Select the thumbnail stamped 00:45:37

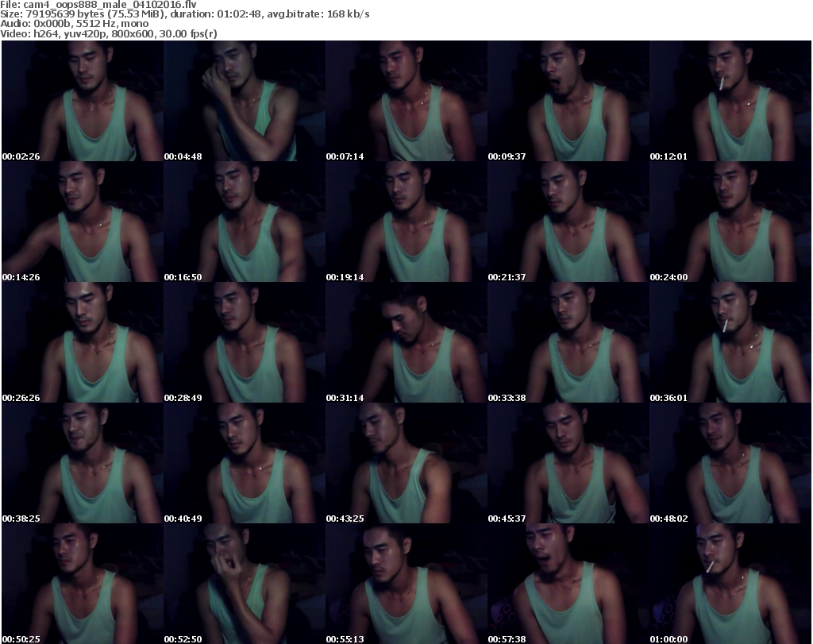point(568,464)
